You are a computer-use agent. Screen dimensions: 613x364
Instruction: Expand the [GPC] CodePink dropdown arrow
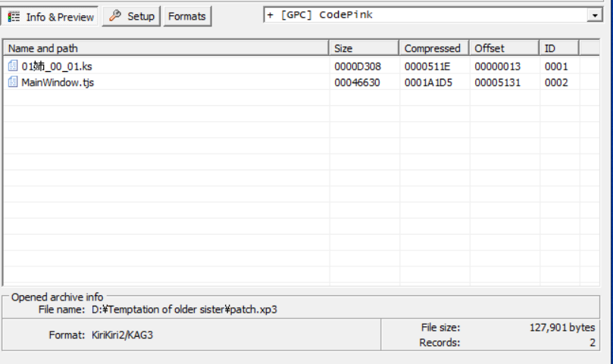coord(595,15)
